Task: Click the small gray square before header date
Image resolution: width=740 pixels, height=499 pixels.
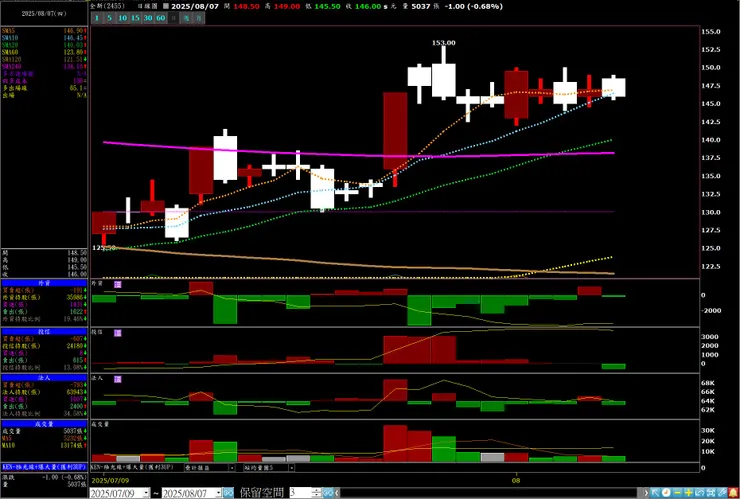Action: click(x=165, y=6)
